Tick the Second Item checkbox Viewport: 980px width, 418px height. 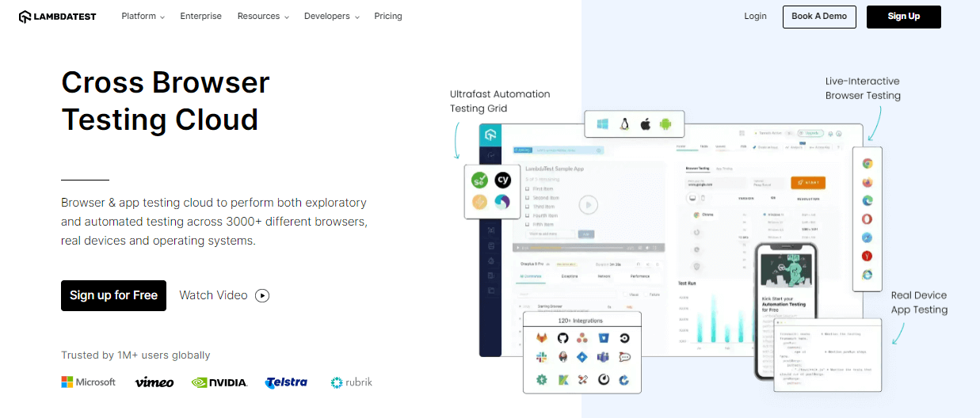click(x=528, y=198)
